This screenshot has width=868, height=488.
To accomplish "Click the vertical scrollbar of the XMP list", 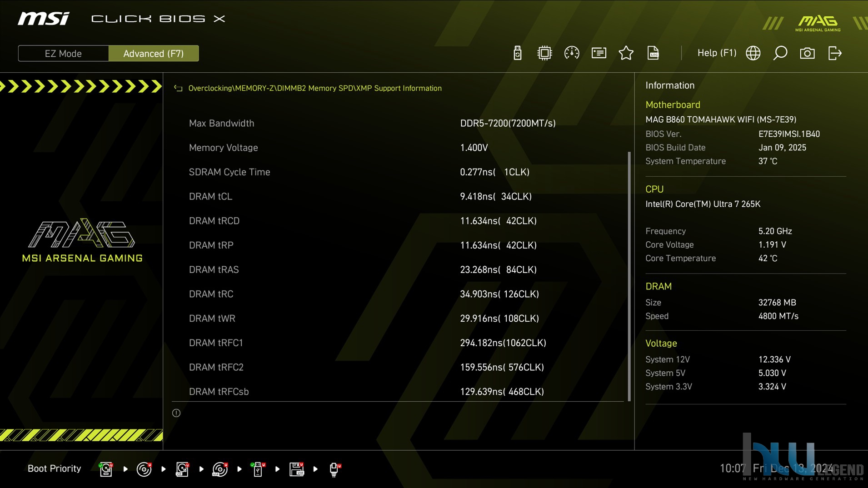I will [x=629, y=276].
